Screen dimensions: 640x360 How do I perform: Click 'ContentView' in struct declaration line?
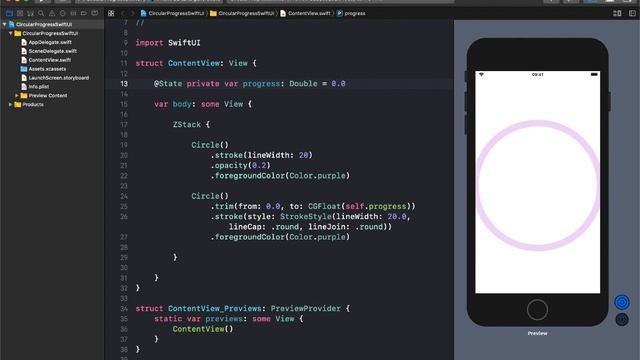point(193,63)
